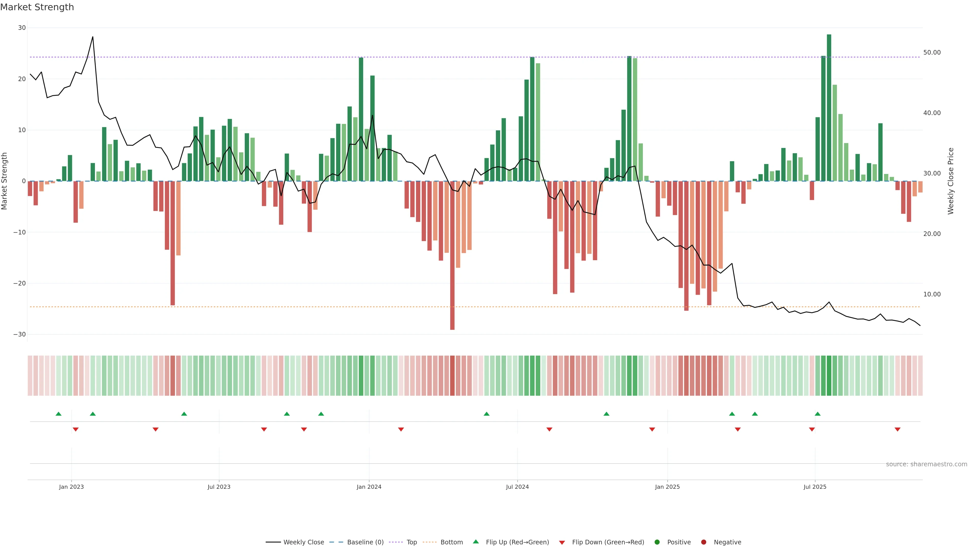Click the Flip Down red triangle legend icon
980x551 pixels.
click(562, 543)
